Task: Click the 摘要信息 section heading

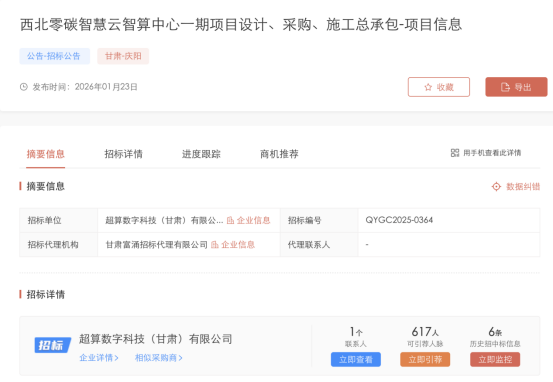Action: pos(45,186)
